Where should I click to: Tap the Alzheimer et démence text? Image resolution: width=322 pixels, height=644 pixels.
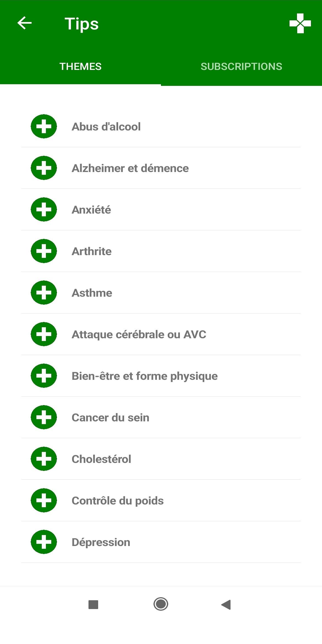tap(130, 168)
